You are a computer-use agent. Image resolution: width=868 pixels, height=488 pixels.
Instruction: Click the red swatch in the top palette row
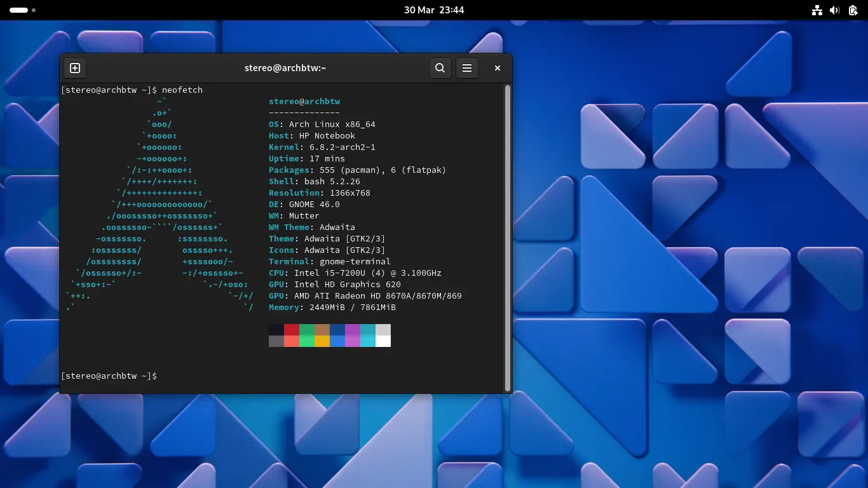click(292, 330)
